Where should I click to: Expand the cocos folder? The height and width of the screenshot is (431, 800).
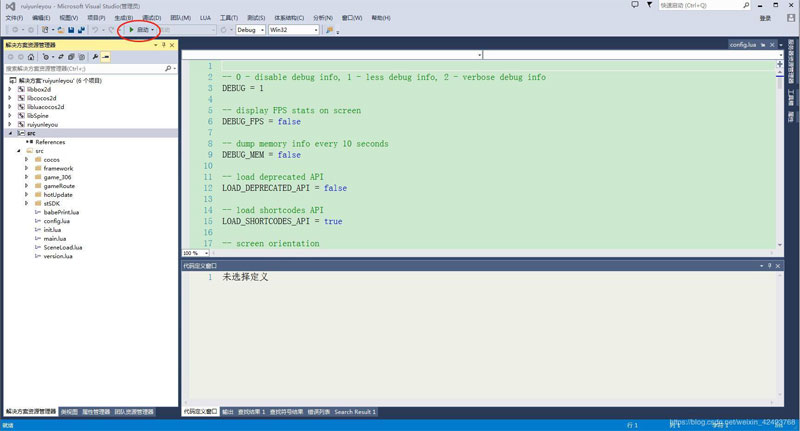tap(27, 160)
